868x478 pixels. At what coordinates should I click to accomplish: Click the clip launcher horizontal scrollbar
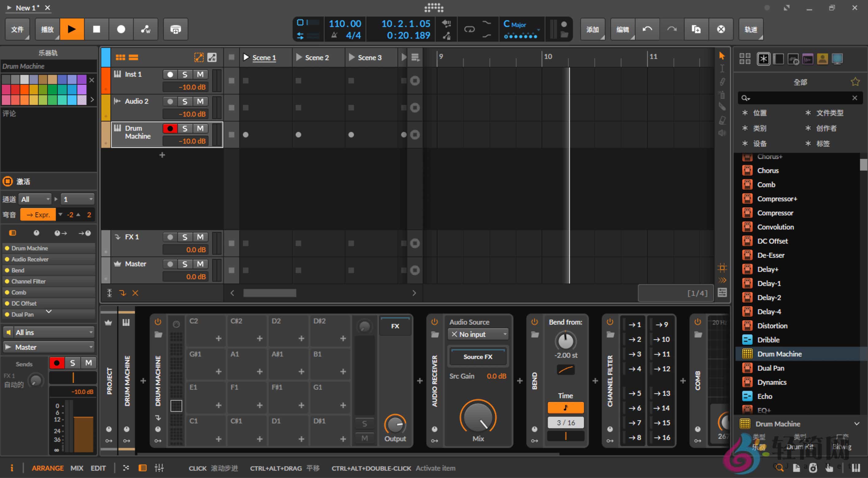[269, 293]
